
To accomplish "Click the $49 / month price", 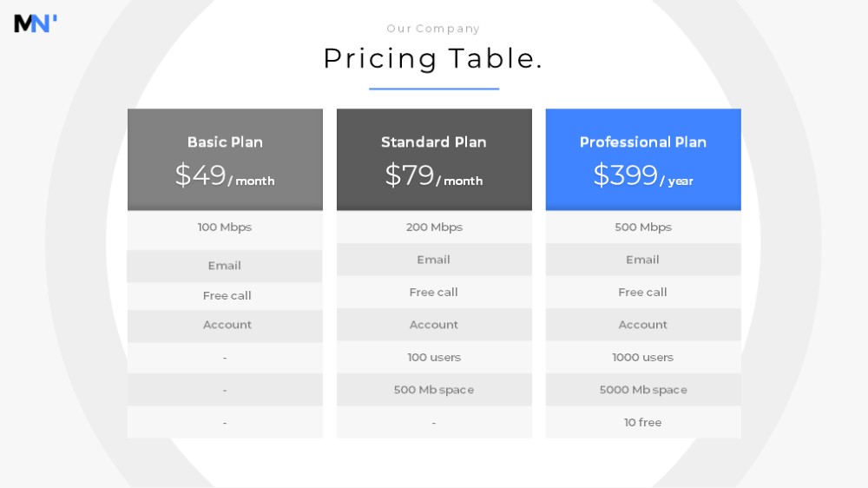I will click(x=225, y=175).
